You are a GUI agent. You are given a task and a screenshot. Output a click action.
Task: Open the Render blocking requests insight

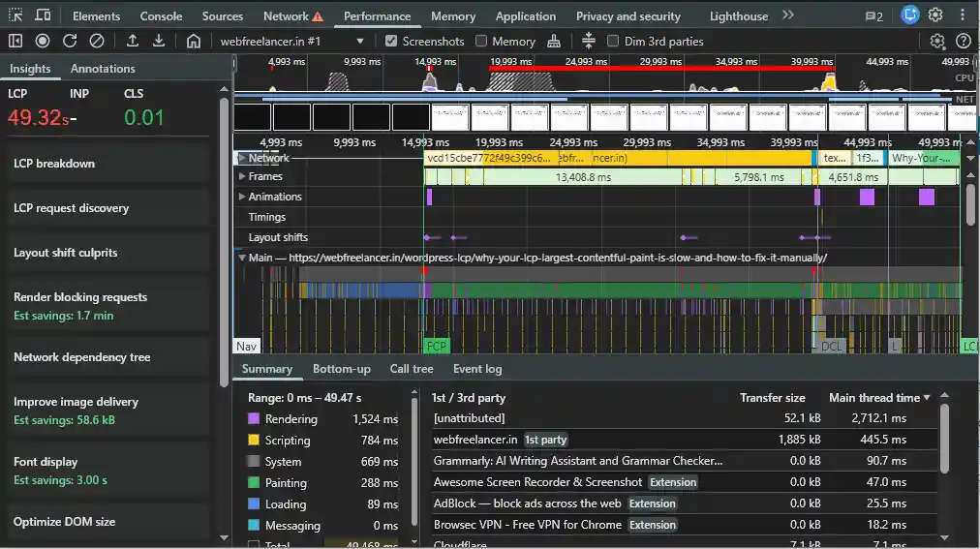80,297
